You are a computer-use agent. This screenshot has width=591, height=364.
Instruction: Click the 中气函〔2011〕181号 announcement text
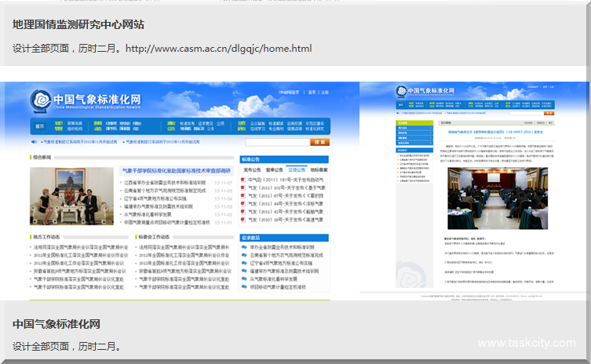(x=286, y=180)
